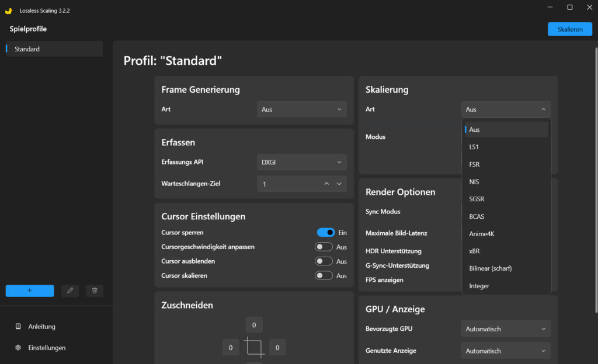This screenshot has height=364, width=598.
Task: Click the Anleitung book icon
Action: click(x=18, y=326)
